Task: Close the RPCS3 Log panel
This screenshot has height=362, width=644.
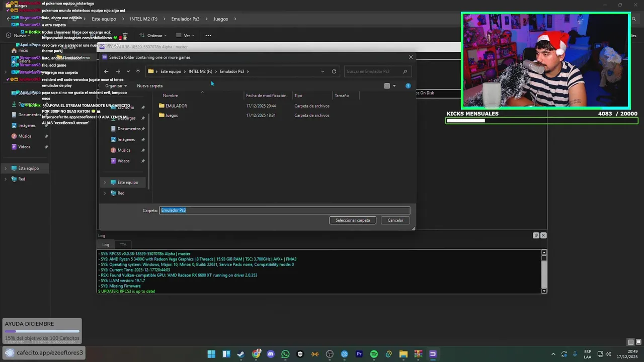Action: click(543, 235)
